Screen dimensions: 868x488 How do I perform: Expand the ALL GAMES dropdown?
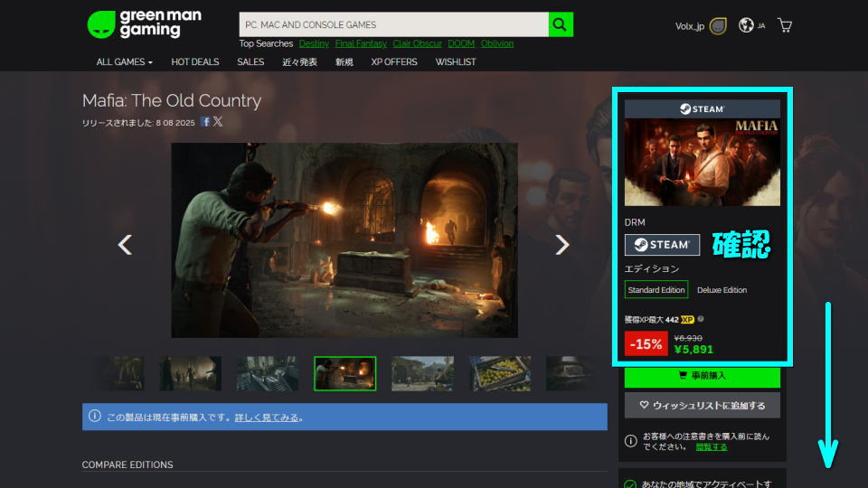[x=124, y=62]
